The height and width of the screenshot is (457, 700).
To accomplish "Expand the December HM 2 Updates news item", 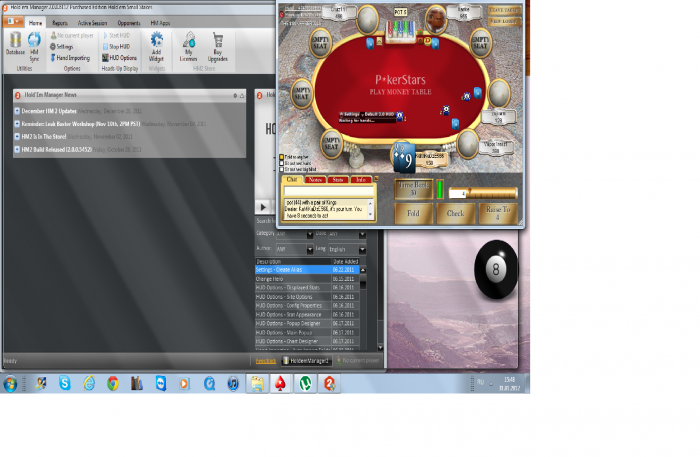I will pos(17,111).
